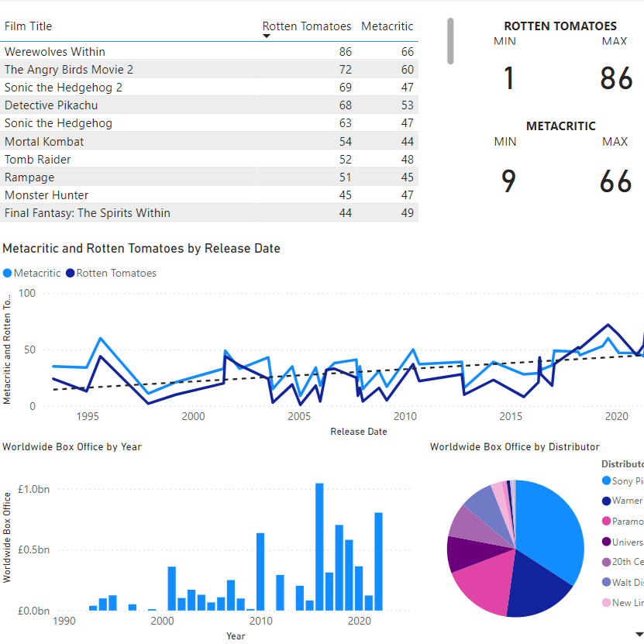Click the Rotten Tomatoes legend dot in line chart

click(71, 273)
